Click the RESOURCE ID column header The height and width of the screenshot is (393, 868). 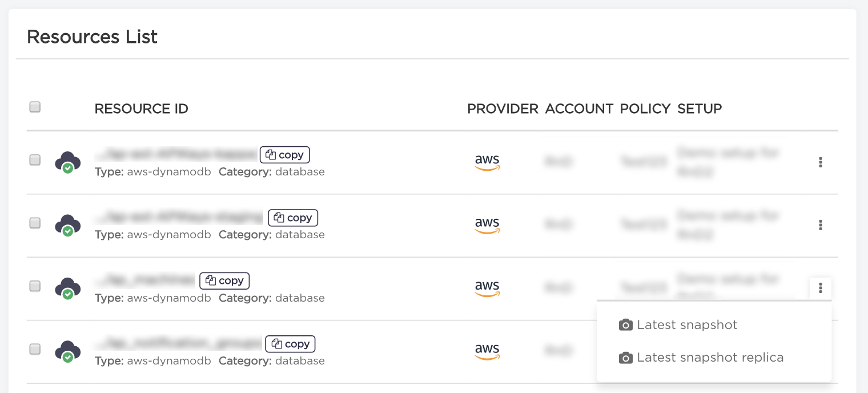(141, 109)
